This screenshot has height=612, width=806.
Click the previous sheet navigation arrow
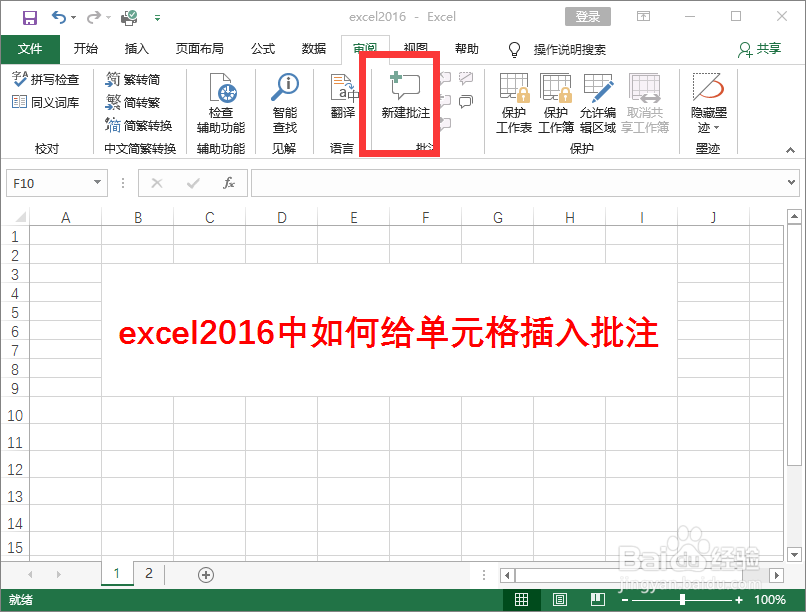[30, 574]
